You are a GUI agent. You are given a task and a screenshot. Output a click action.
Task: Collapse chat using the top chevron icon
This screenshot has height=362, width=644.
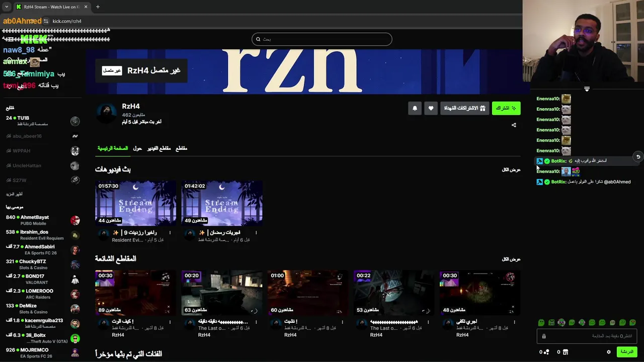[587, 89]
